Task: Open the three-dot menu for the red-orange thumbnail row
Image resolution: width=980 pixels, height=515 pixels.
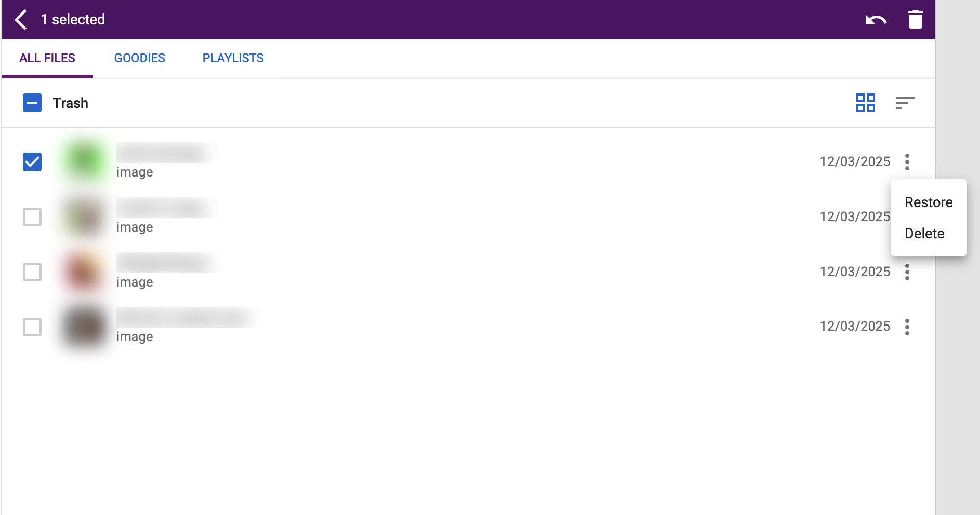Action: pos(907,272)
